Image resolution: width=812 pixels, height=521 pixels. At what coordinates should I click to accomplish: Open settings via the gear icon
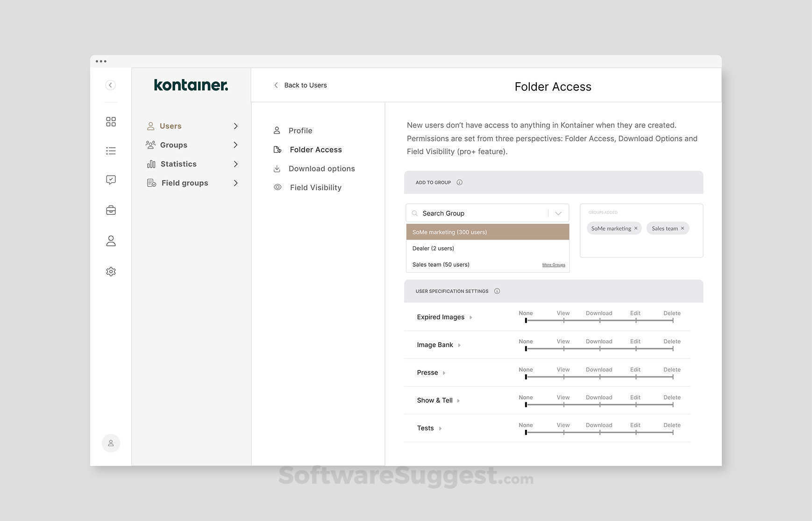click(x=111, y=271)
